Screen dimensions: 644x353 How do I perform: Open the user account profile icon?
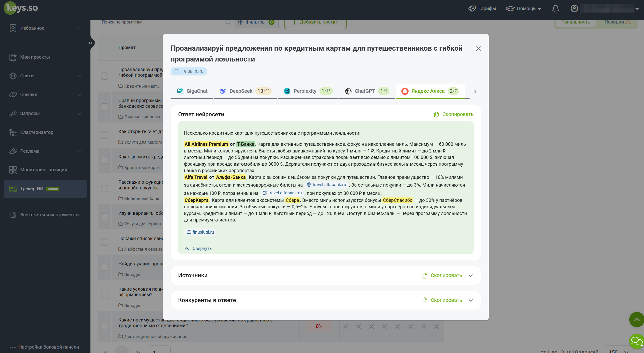[x=574, y=9]
